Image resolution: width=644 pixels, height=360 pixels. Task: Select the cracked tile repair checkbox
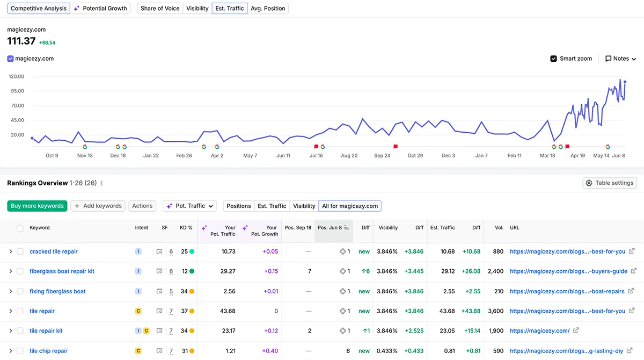coord(20,251)
